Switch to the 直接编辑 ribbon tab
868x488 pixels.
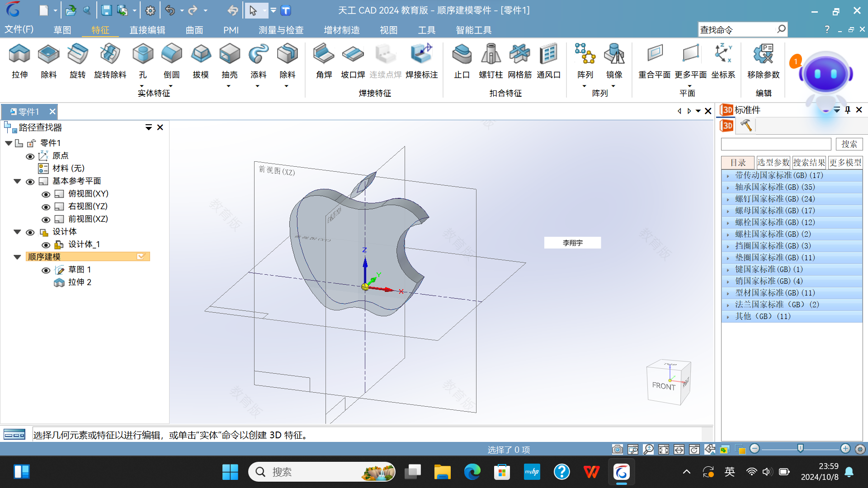tap(147, 30)
